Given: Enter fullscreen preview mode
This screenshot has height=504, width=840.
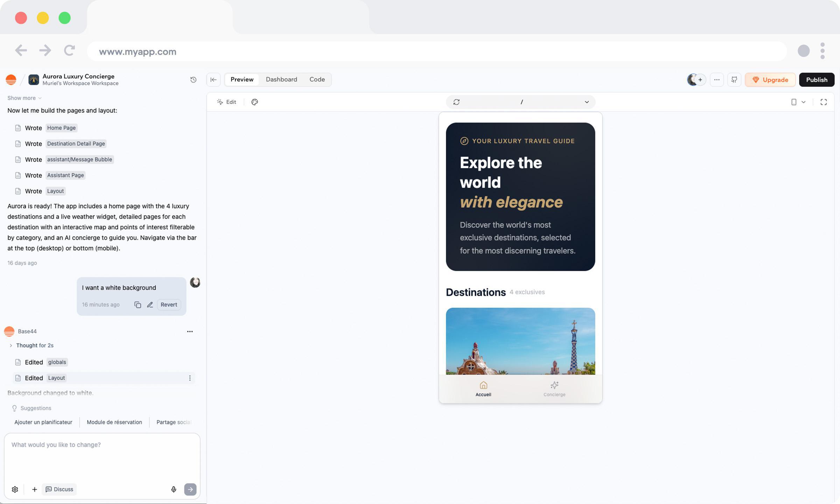Looking at the screenshot, I should click(824, 102).
